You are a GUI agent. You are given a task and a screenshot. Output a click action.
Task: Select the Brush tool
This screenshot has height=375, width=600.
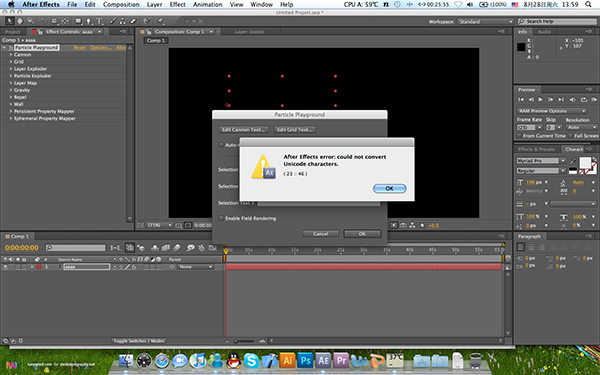click(x=113, y=21)
